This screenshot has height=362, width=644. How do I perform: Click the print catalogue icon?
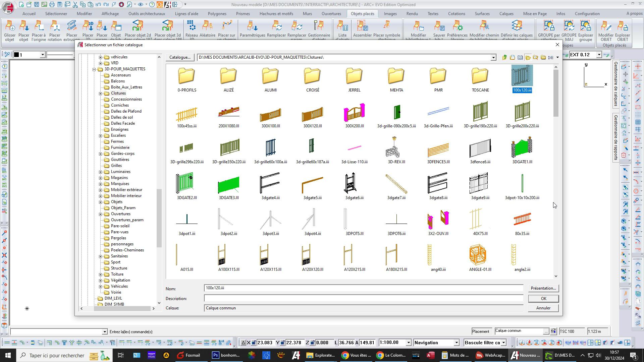(x=512, y=57)
